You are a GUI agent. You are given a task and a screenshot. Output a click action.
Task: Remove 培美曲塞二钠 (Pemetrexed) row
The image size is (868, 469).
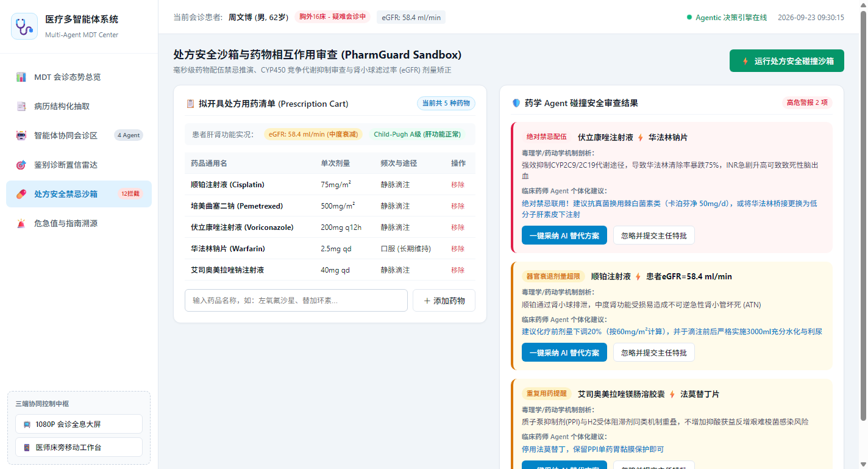[458, 206]
